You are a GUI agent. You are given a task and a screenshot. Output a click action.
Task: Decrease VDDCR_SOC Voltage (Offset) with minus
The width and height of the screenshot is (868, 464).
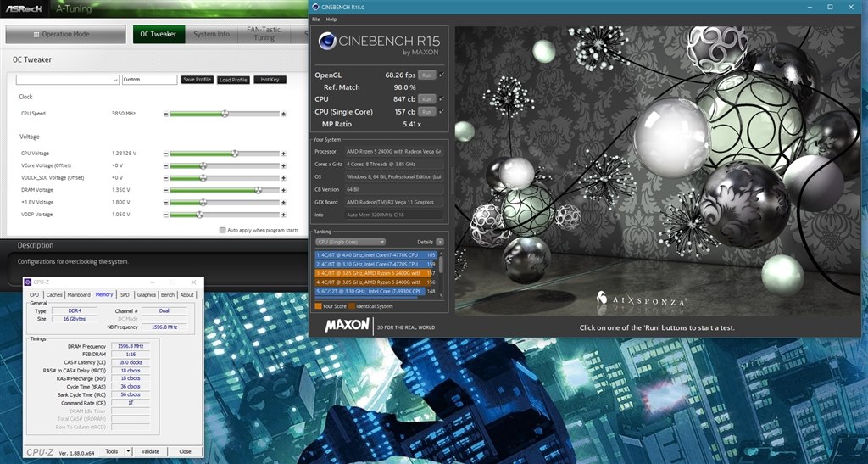pyautogui.click(x=166, y=178)
